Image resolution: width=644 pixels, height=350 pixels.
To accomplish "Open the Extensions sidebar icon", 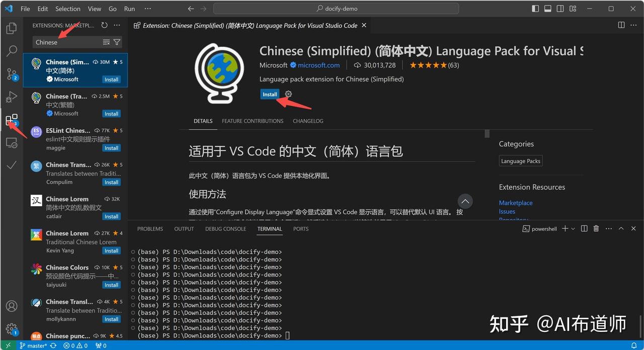I will (11, 120).
